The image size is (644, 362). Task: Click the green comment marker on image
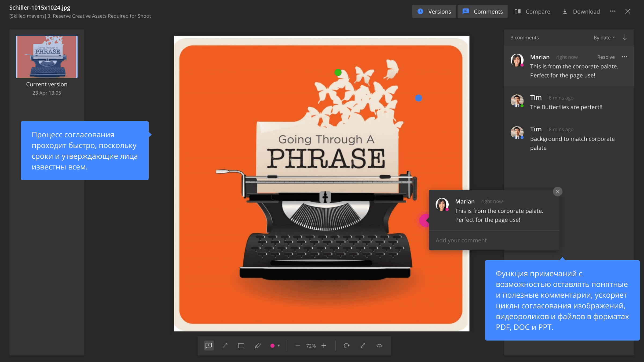338,72
